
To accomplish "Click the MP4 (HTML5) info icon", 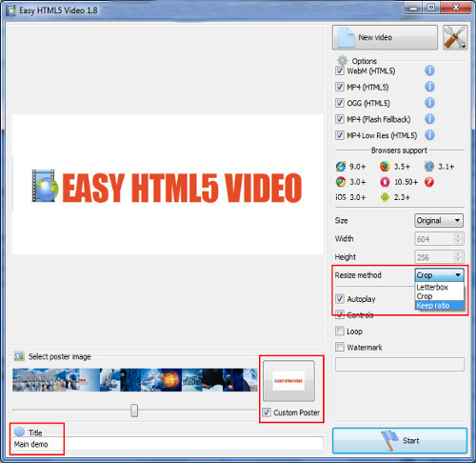I will click(429, 87).
